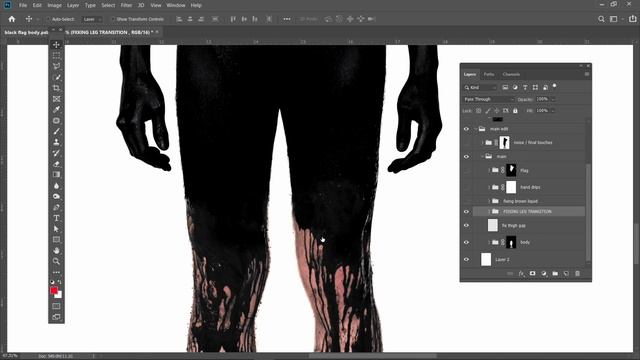Select the Rectangular Marquee tool
The height and width of the screenshot is (360, 640).
(x=56, y=56)
